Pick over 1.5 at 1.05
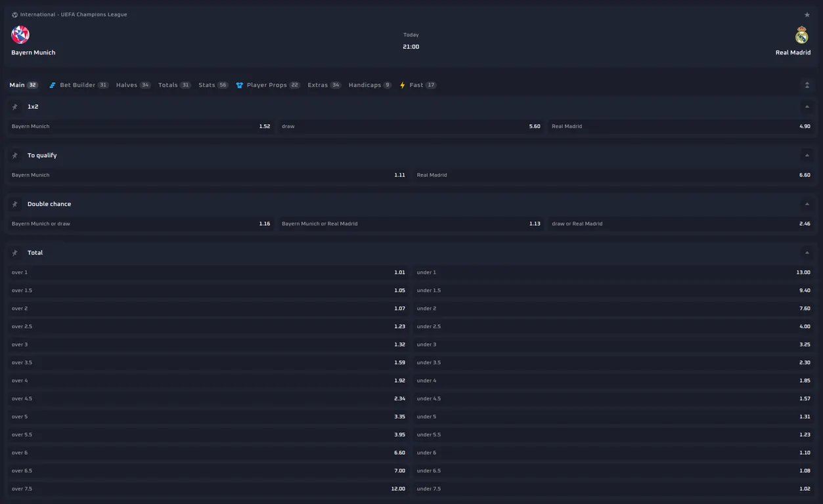 (208, 291)
